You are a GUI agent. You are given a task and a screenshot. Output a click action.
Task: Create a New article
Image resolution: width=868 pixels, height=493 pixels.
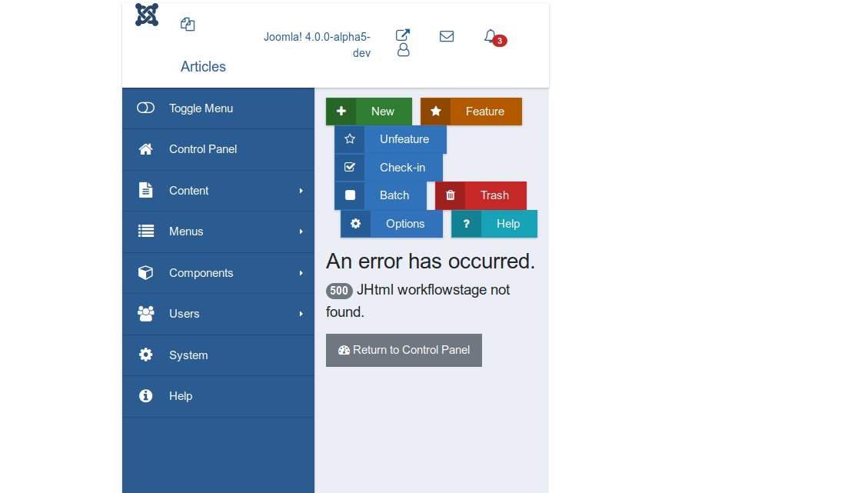[369, 112]
